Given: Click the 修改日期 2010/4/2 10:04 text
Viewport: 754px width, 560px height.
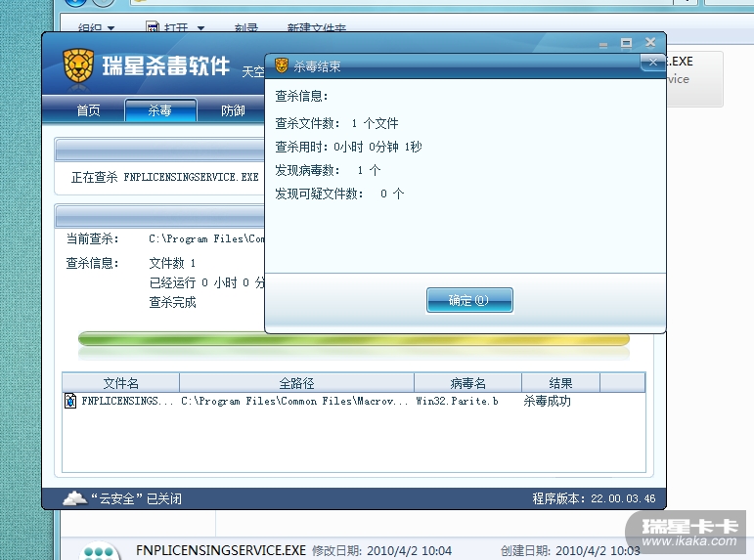Looking at the screenshot, I should click(381, 550).
